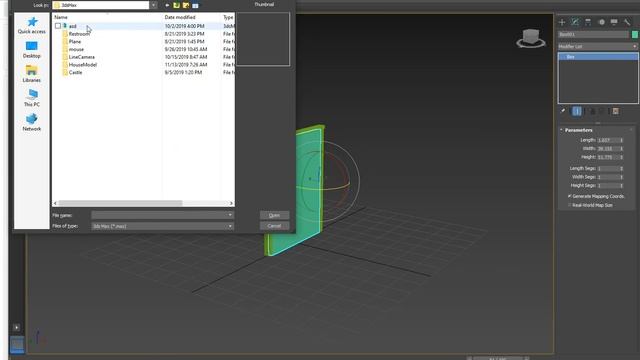
Task: Sort by Type column header
Action: click(x=228, y=17)
